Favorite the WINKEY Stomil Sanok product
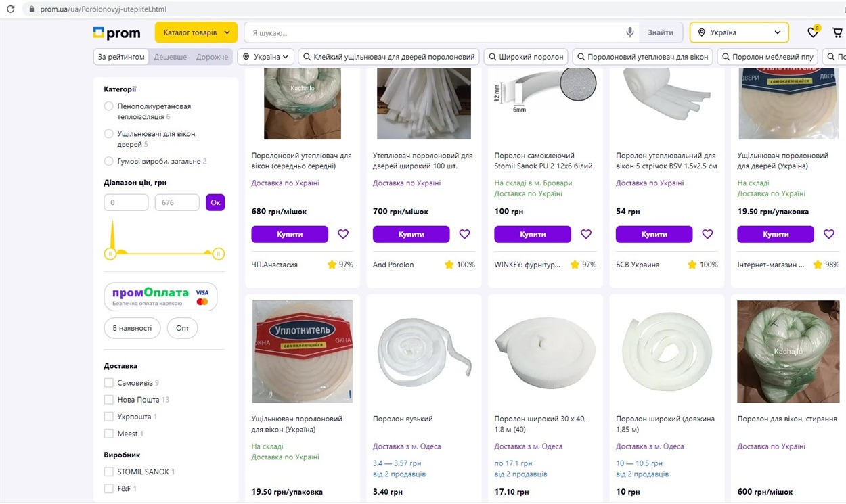This screenshot has height=504, width=846. click(586, 234)
